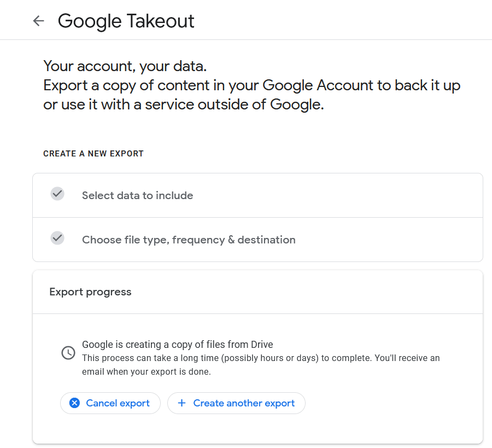Click the Google Takeout page title

pyautogui.click(x=126, y=21)
